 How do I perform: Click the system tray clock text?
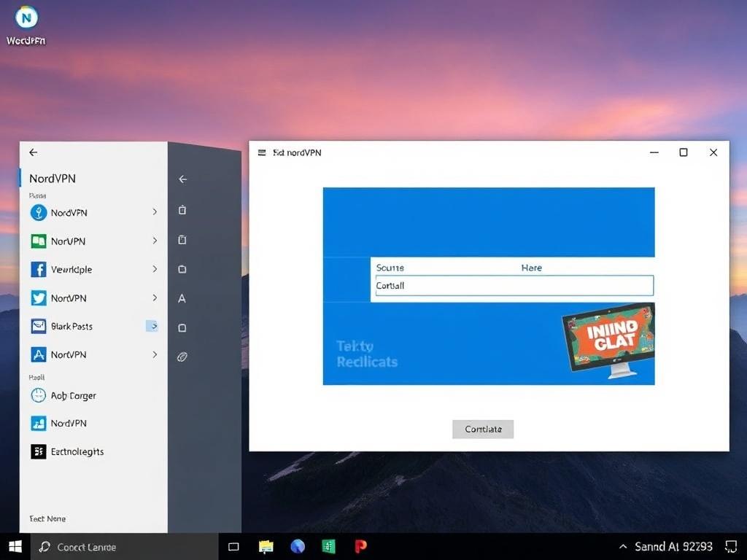coord(673,546)
